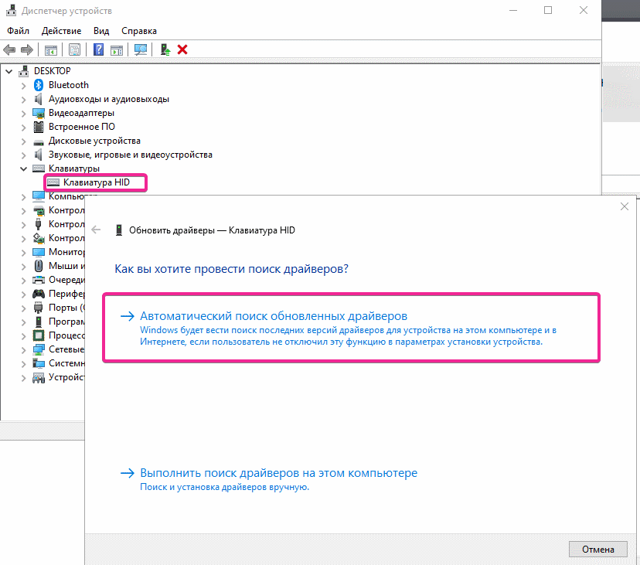640x565 pixels.
Task: Click the update driver toolbar icon
Action: tap(165, 50)
